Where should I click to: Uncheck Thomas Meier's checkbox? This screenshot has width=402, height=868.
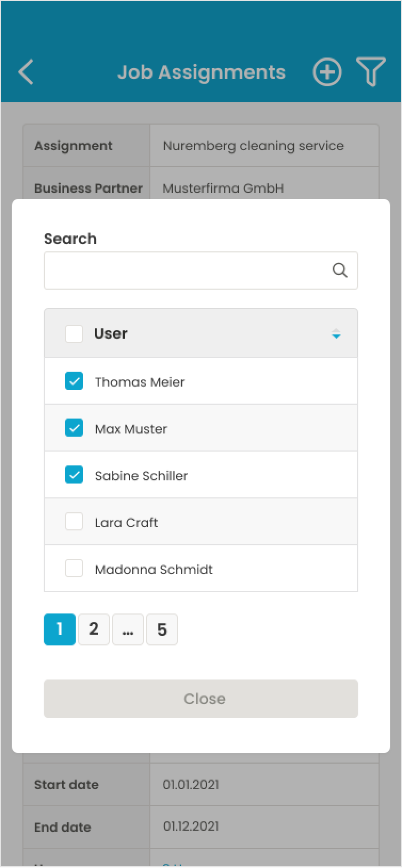[x=74, y=381]
